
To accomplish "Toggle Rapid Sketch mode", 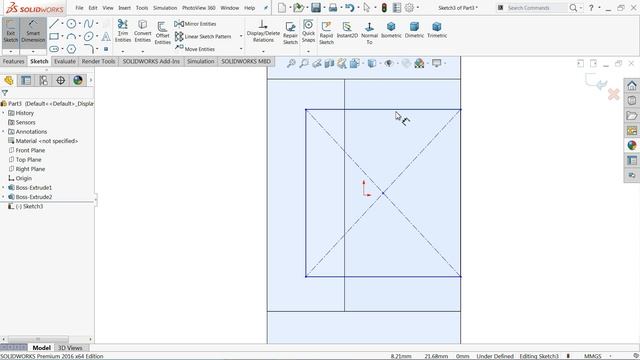I will point(326,33).
